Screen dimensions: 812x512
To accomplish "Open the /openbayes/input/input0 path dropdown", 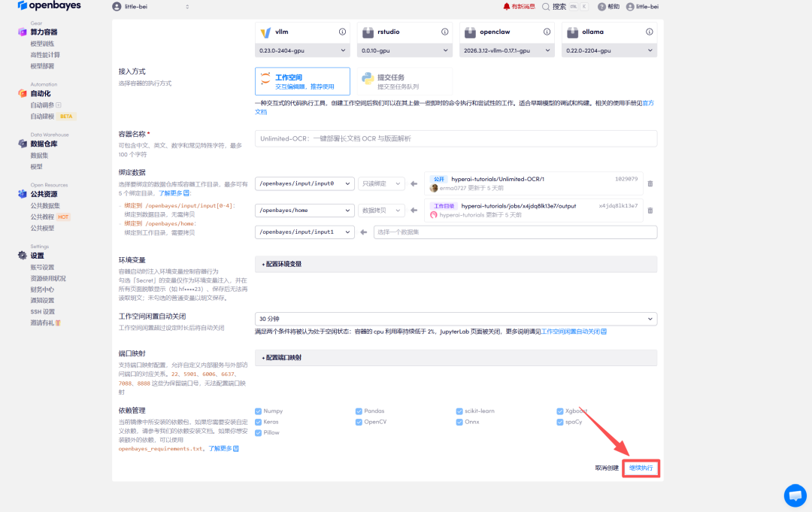I will click(304, 183).
